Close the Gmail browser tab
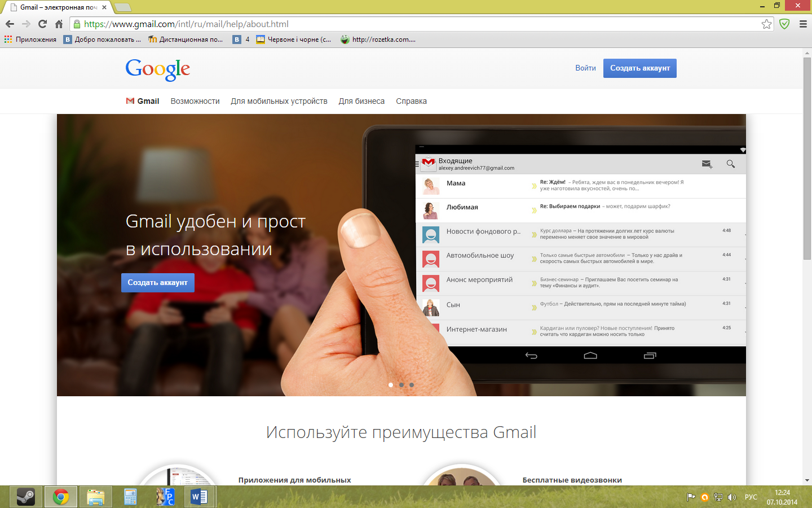Viewport: 812px width, 508px height. coord(104,7)
